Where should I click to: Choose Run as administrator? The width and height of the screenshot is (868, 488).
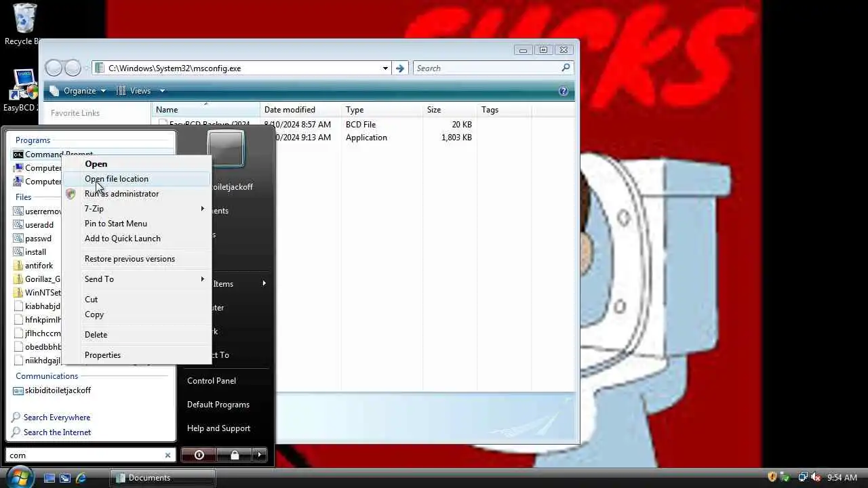[x=136, y=194]
